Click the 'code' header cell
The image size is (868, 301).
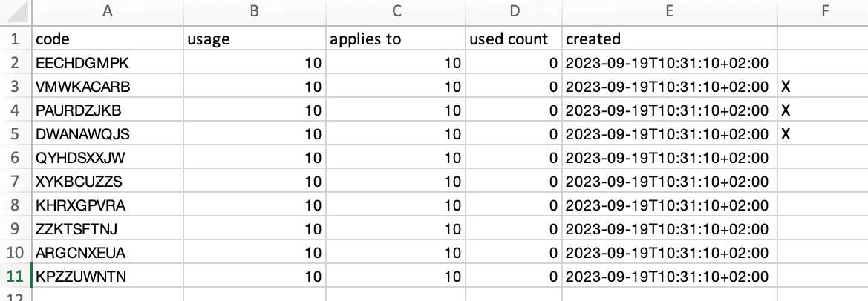click(108, 39)
